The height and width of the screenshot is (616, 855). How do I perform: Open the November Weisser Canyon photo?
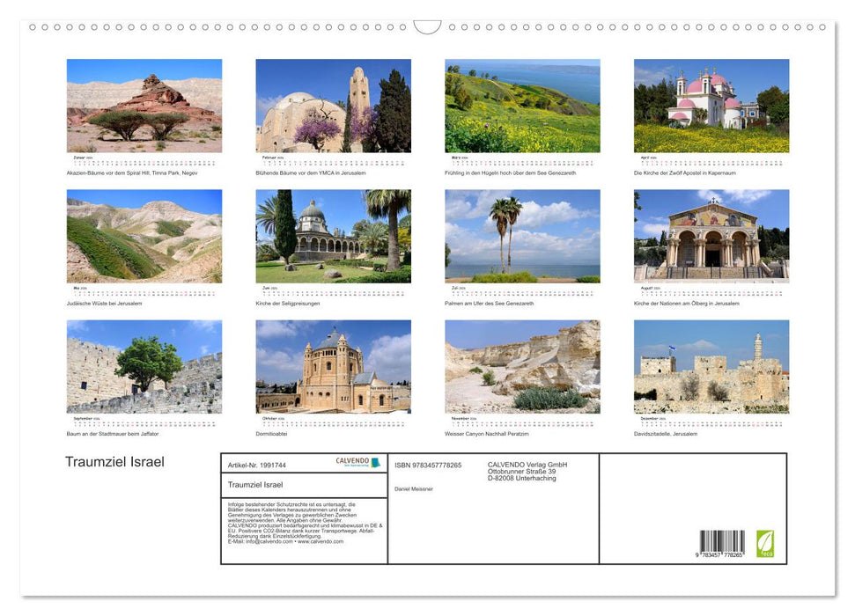click(x=522, y=366)
